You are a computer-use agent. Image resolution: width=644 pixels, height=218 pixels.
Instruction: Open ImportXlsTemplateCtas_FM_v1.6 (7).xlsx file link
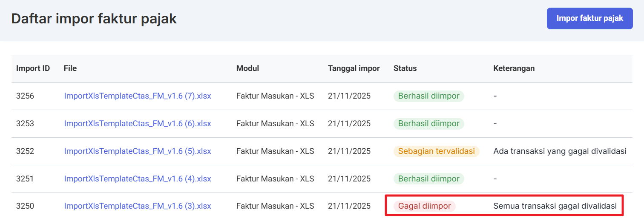click(x=138, y=96)
